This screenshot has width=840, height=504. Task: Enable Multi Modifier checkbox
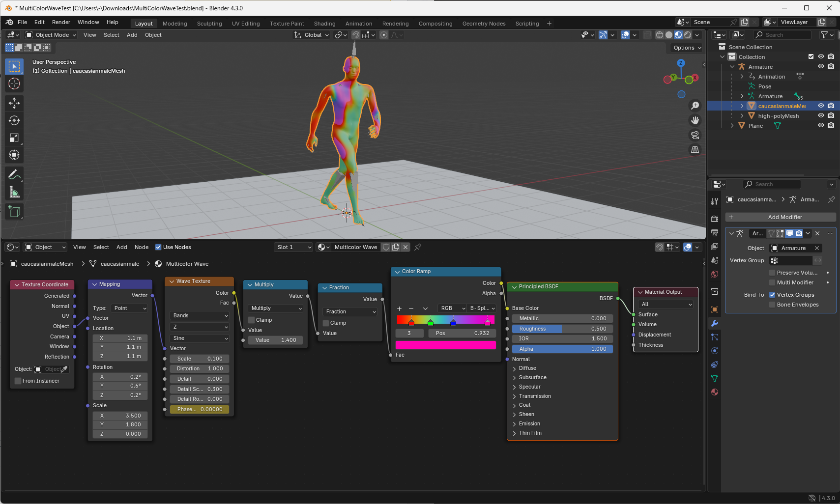(x=772, y=282)
